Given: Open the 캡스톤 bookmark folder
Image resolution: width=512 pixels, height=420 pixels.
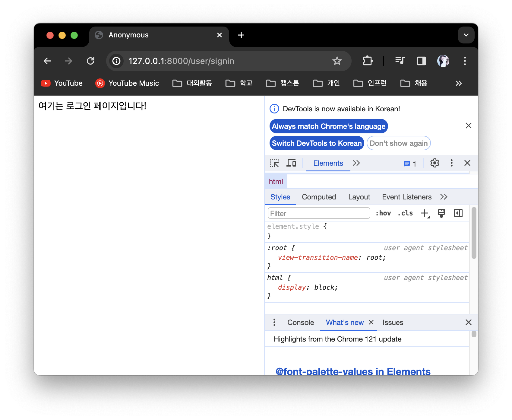Looking at the screenshot, I should [x=283, y=83].
